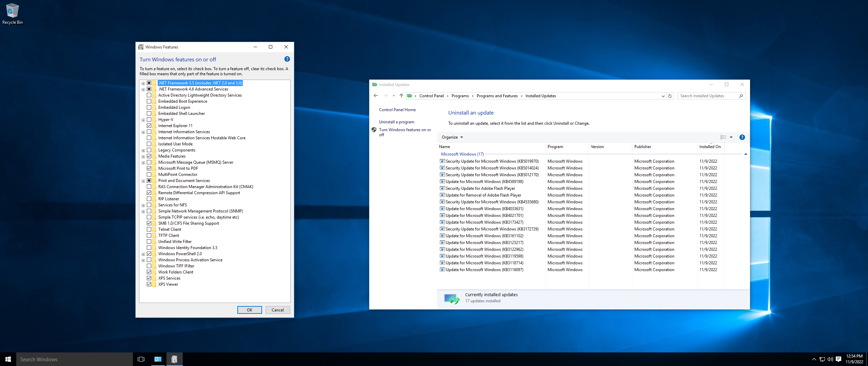Click the folder icon beside Hyper-V

click(x=154, y=120)
